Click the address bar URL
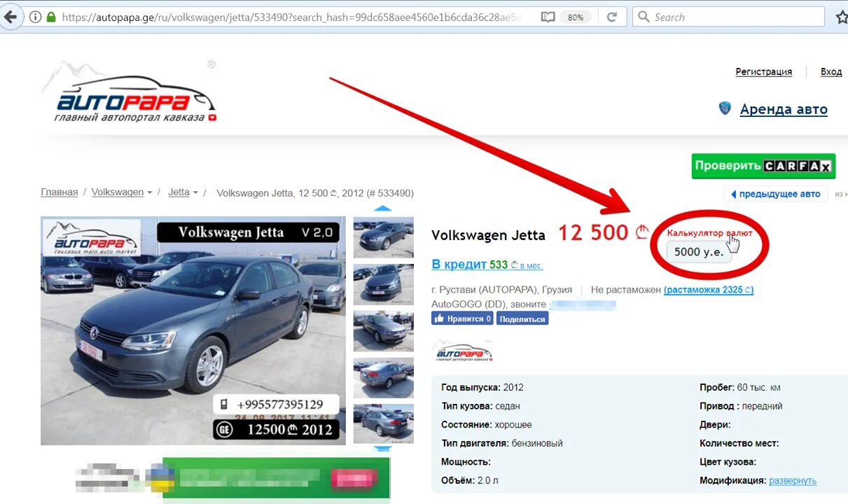 click(x=293, y=17)
